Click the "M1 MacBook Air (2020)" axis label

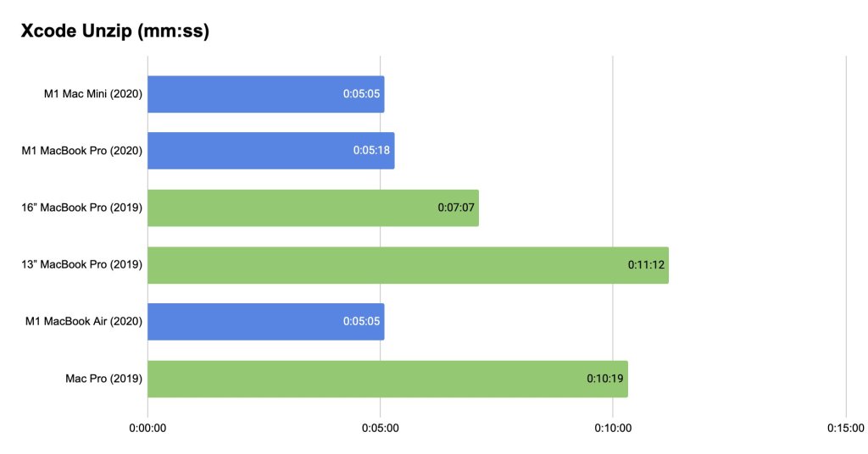click(x=83, y=322)
